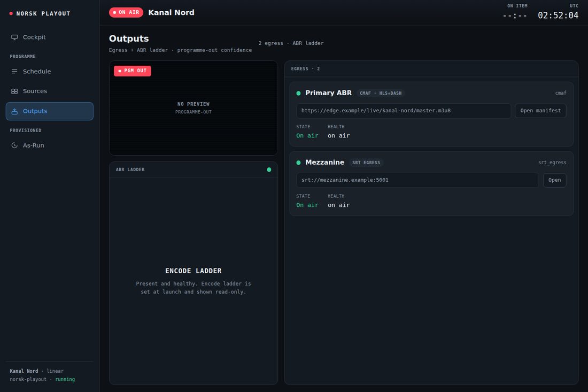Image resolution: width=588 pixels, height=392 pixels.
Task: Click the As-Run clock icon
Action: [14, 145]
